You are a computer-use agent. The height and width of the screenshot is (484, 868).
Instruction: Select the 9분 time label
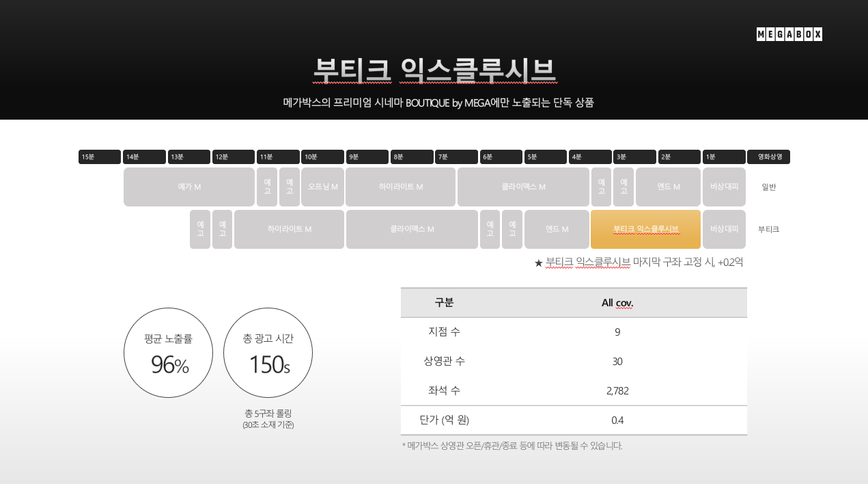coord(367,157)
